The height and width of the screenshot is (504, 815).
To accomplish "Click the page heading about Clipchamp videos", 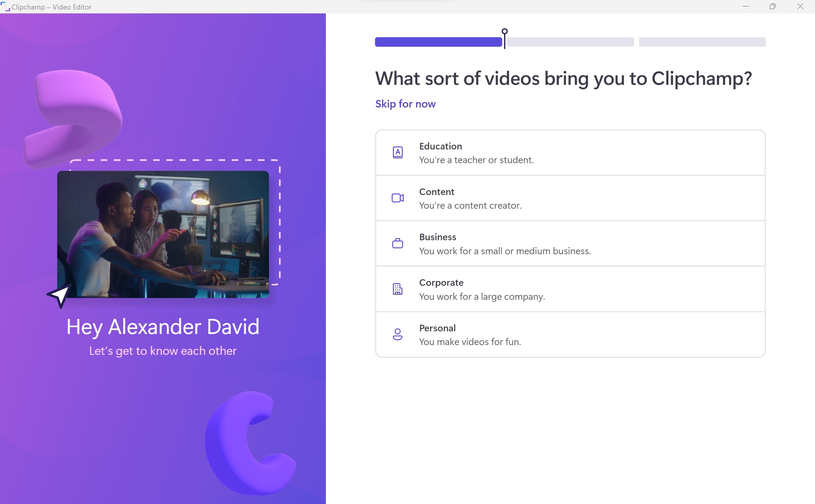I will (x=564, y=79).
